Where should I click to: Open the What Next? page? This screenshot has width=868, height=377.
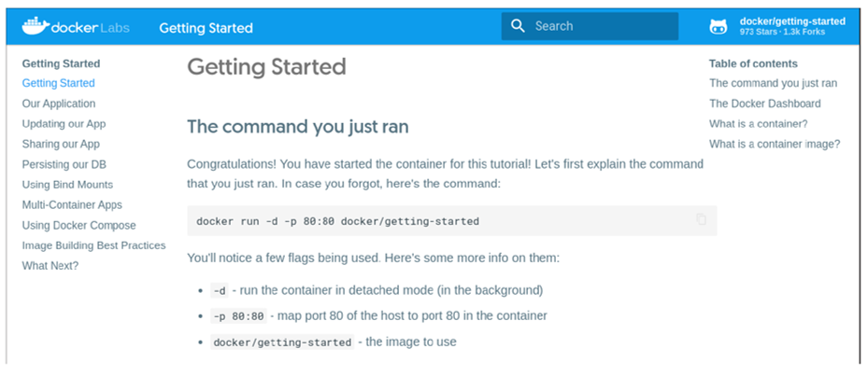coord(50,266)
